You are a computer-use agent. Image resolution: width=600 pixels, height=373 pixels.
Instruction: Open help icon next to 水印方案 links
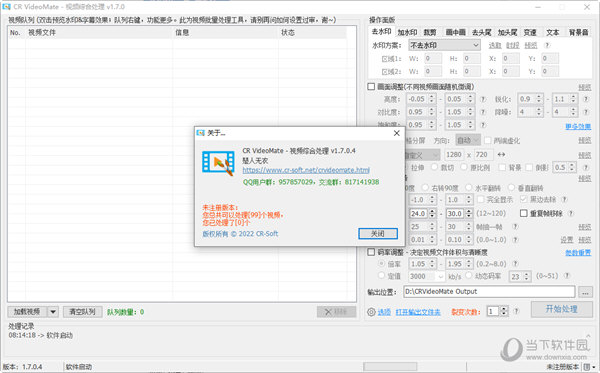point(547,46)
